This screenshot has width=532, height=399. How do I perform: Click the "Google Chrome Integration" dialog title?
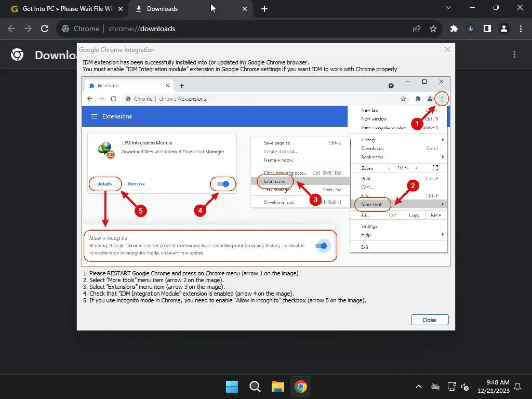pos(117,50)
